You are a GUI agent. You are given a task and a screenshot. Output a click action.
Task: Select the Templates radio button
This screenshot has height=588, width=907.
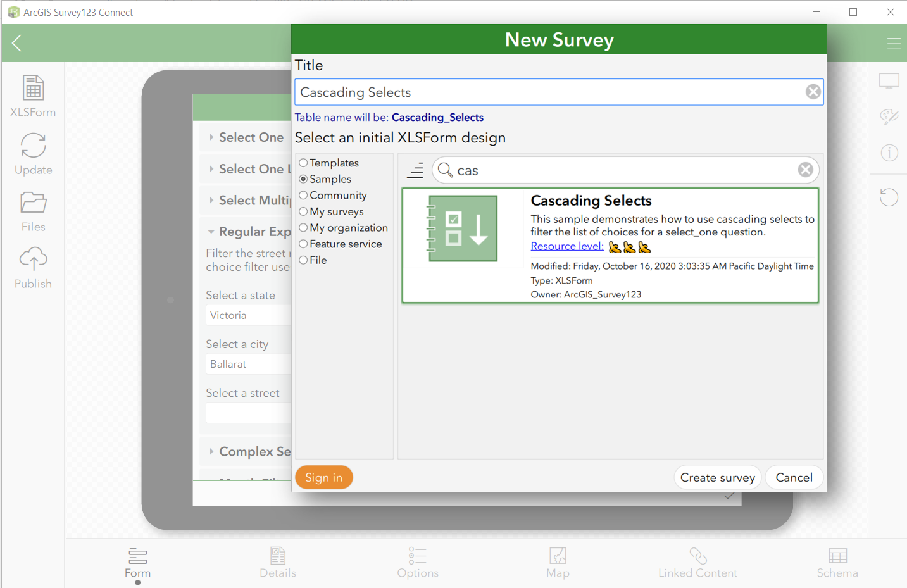click(303, 163)
